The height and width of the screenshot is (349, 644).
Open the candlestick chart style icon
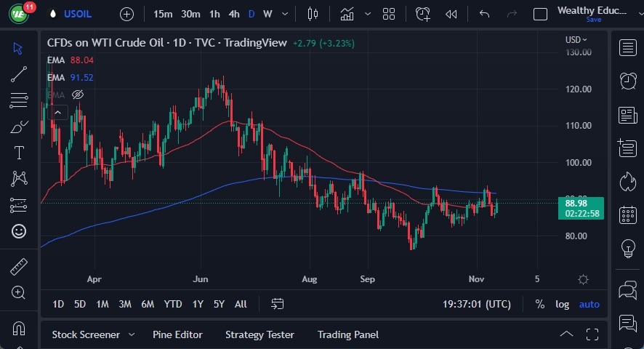313,14
